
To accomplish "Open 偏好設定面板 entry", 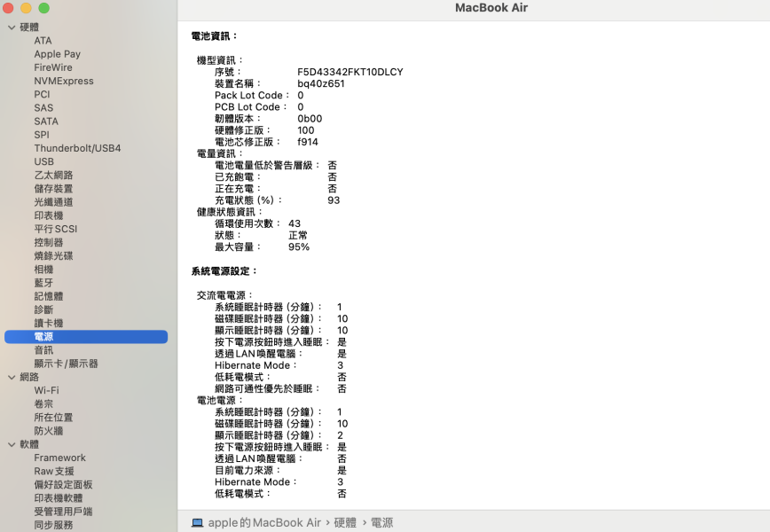I will [x=63, y=485].
